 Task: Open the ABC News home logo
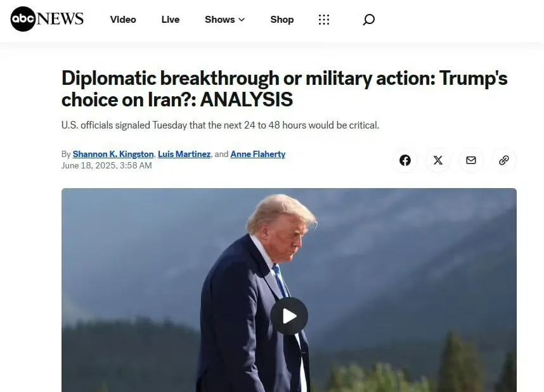pos(47,19)
